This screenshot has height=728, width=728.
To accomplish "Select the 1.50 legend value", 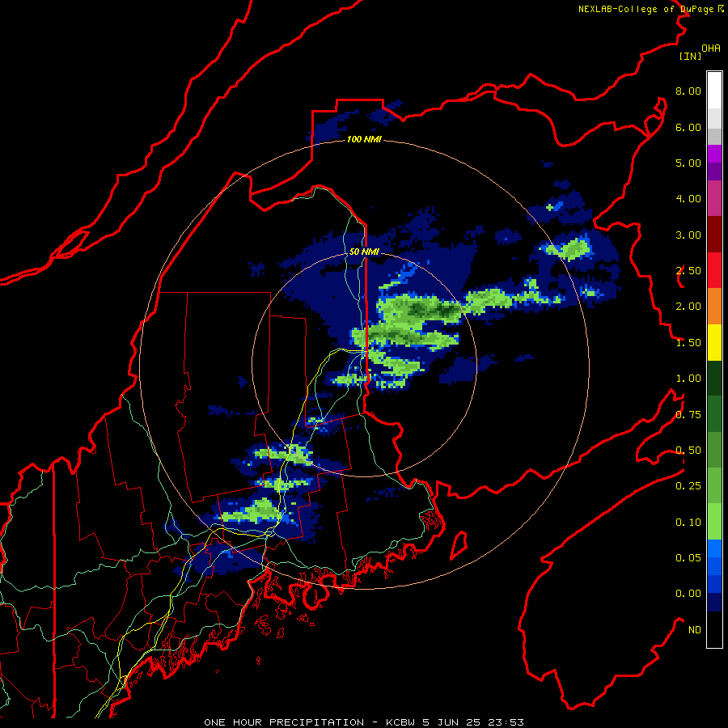I will click(688, 343).
